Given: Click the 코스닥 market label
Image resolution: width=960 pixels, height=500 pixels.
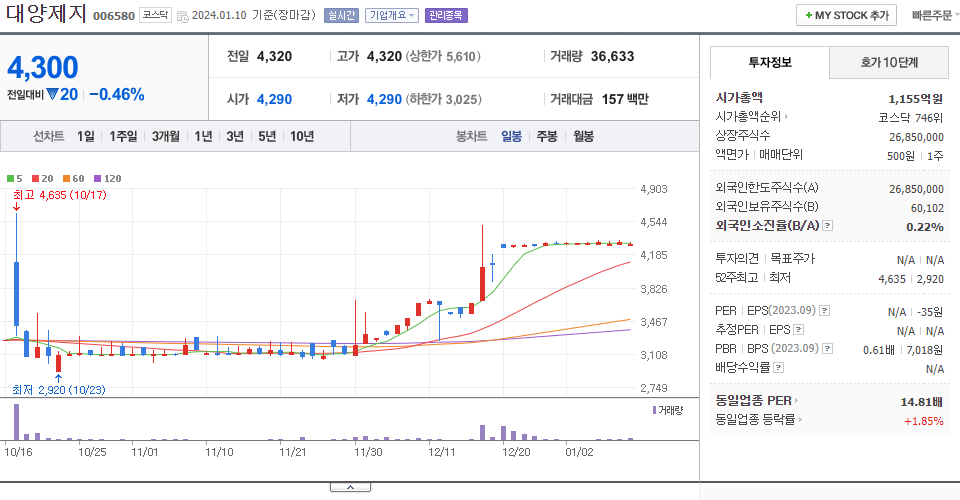Looking at the screenshot, I should pos(156,15).
